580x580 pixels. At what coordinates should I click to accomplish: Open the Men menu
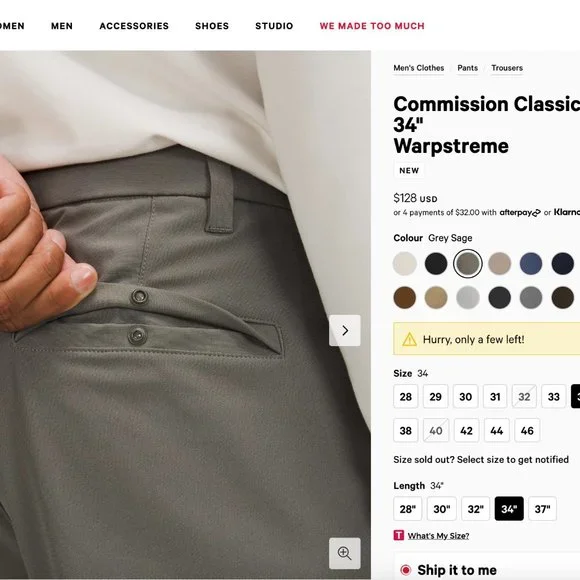(62, 26)
